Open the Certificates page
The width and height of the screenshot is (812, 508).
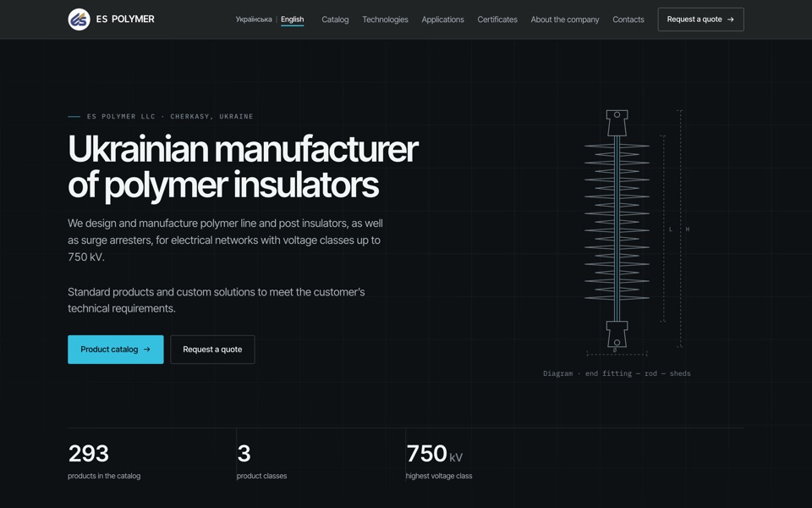(x=497, y=19)
